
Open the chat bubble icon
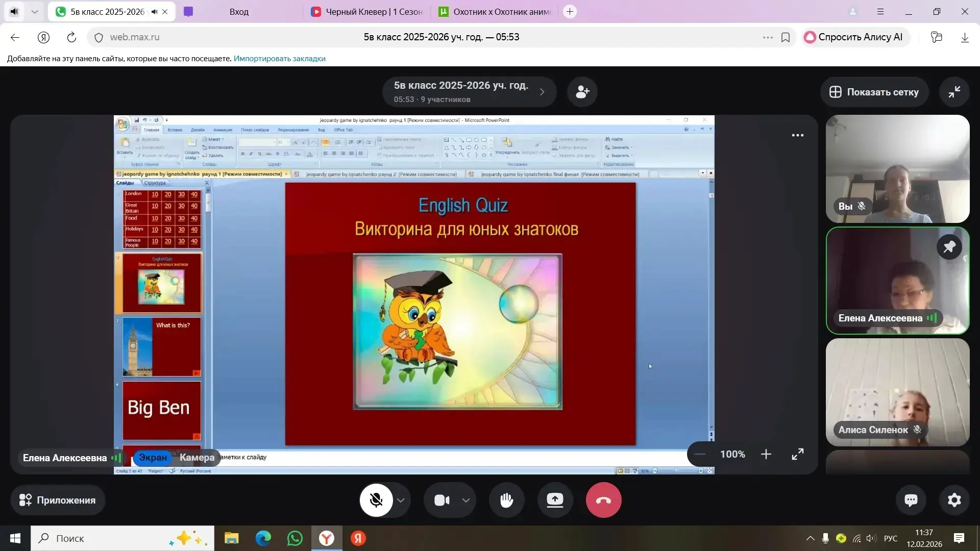coord(911,500)
